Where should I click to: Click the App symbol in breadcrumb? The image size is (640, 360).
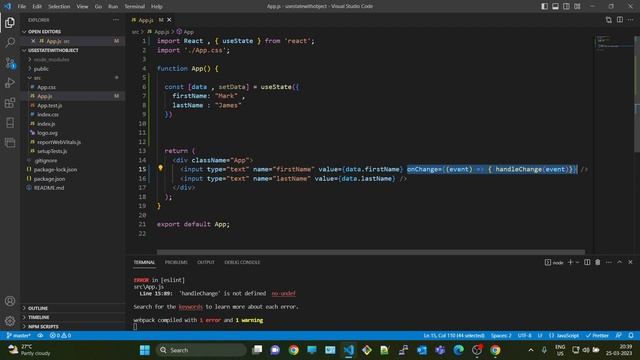185,31
